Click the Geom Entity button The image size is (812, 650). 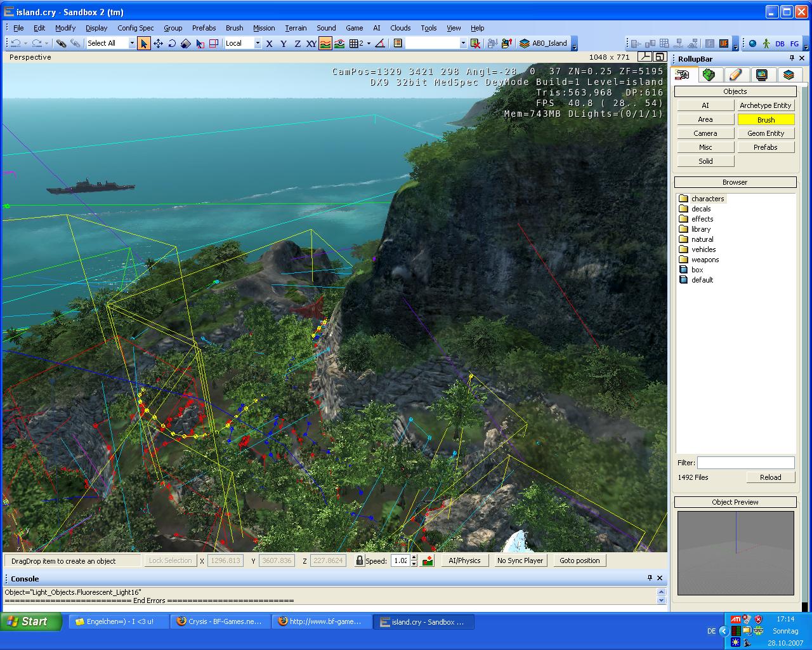[x=766, y=133]
